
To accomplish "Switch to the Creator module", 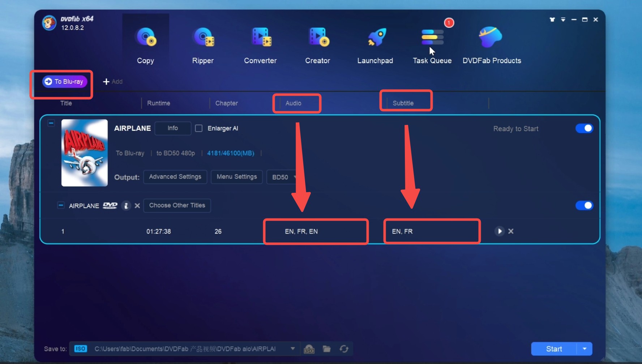I will (x=318, y=45).
